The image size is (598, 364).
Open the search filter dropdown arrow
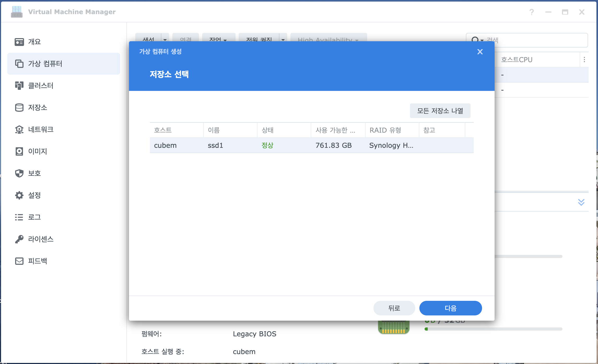(482, 40)
